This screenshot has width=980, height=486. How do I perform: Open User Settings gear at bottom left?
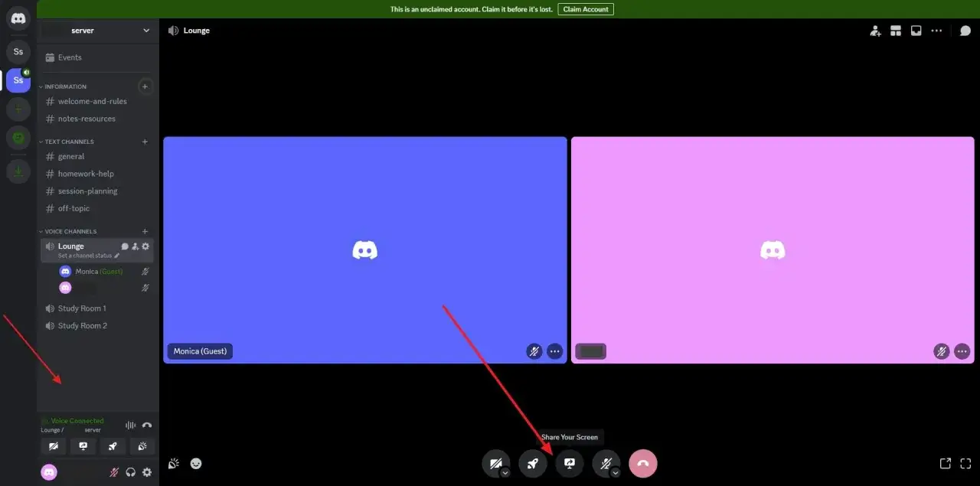pos(147,472)
